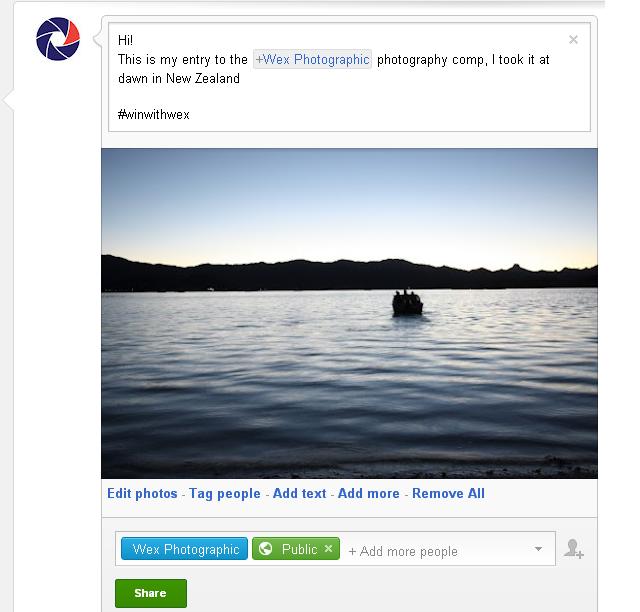The height and width of the screenshot is (612, 640).
Task: Click the green Public audience chip
Action: point(296,549)
